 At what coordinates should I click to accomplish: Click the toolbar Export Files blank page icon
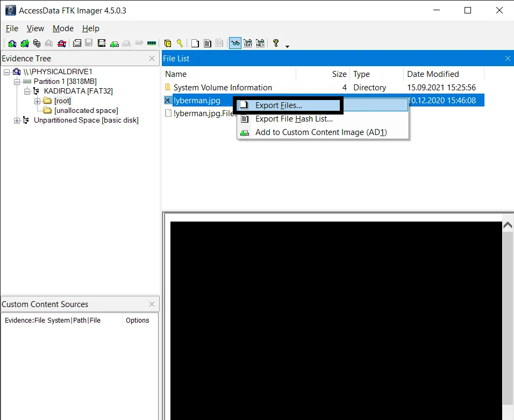tap(195, 43)
